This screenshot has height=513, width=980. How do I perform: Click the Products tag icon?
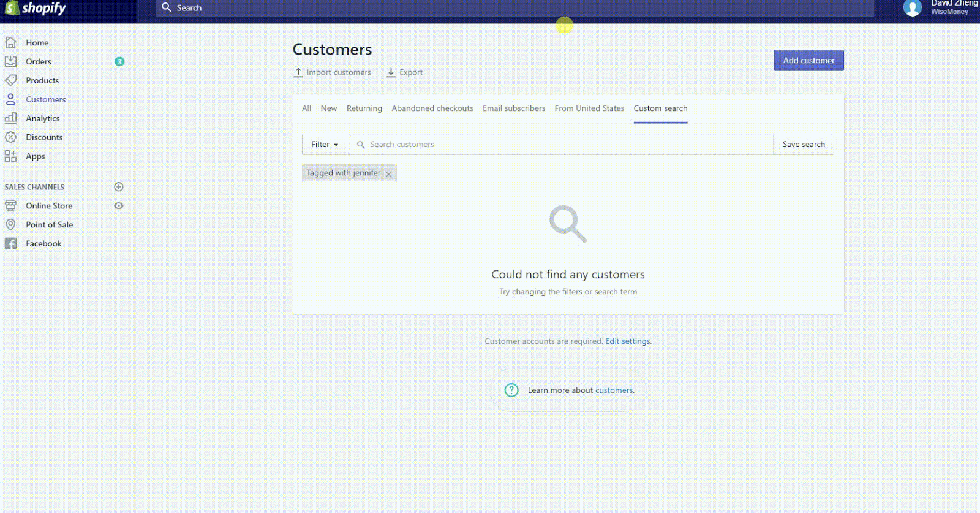[x=10, y=80]
